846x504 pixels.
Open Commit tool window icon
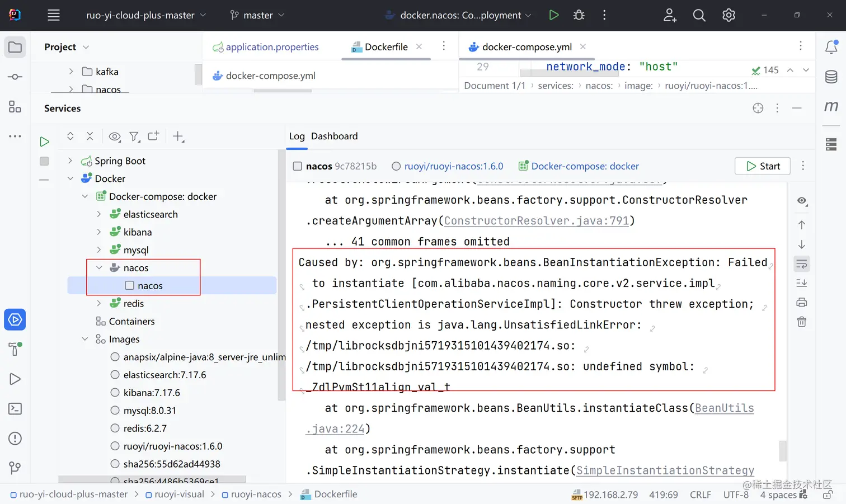click(x=15, y=77)
